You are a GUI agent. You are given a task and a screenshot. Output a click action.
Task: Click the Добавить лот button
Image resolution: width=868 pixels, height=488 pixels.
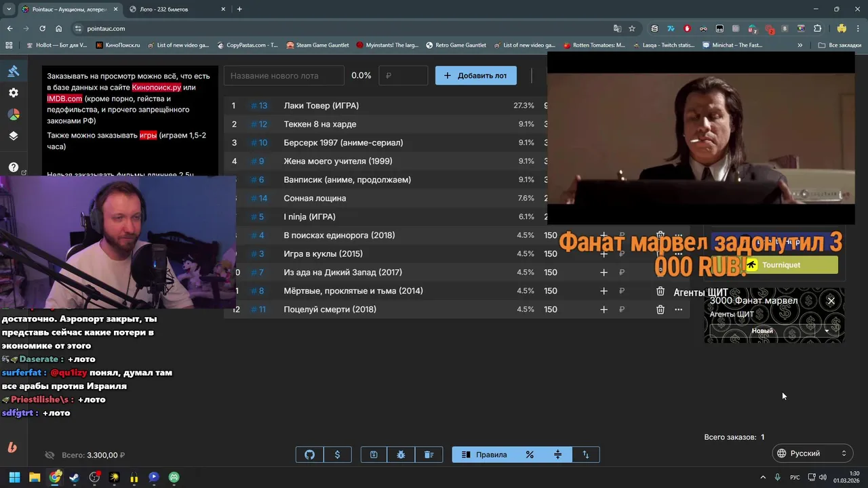[475, 75]
